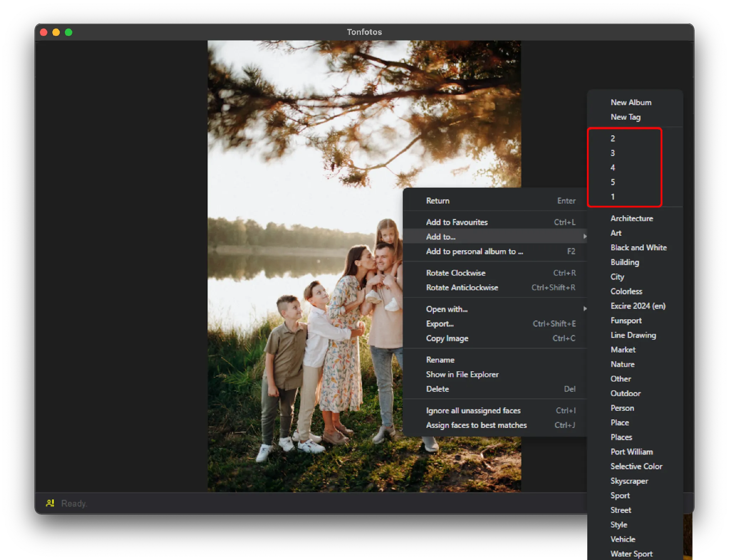
Task: Expand the Add to... submenu arrow
Action: click(585, 236)
